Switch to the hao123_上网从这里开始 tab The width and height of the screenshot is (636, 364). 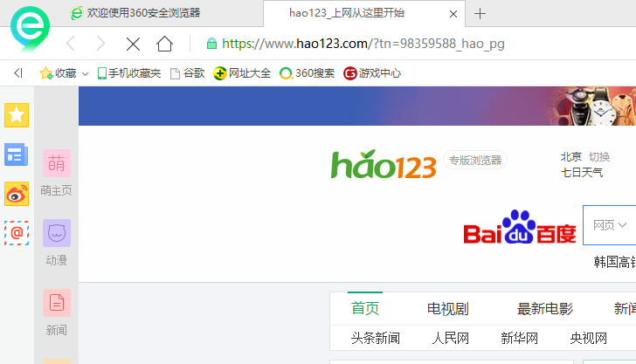click(347, 13)
